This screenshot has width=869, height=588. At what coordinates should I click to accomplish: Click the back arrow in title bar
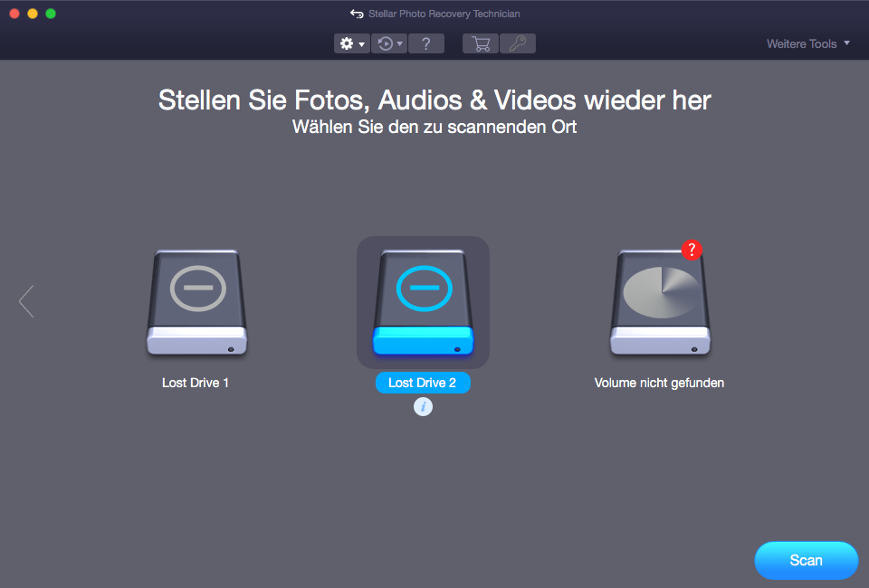click(357, 14)
